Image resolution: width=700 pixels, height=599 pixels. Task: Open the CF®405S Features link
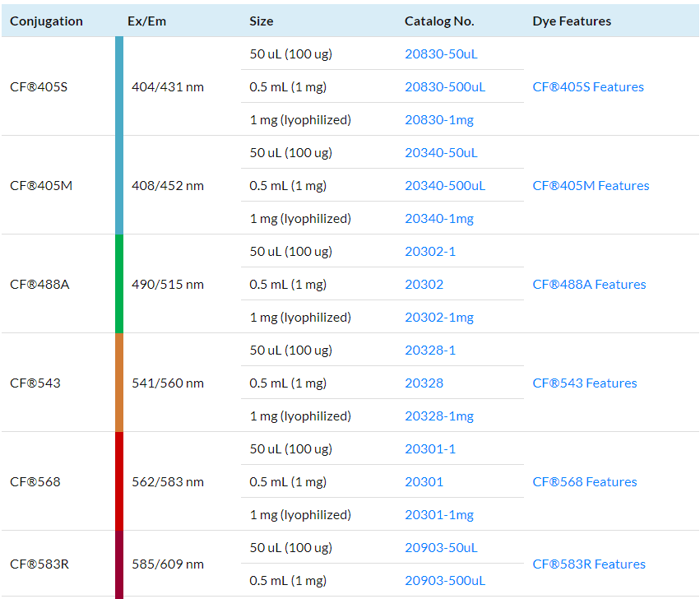tap(588, 87)
